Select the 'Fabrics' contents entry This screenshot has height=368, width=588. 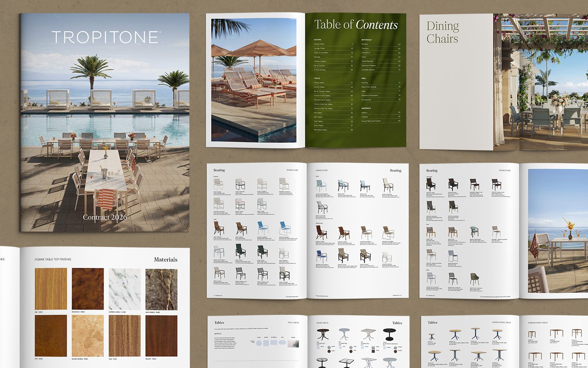tap(364, 112)
